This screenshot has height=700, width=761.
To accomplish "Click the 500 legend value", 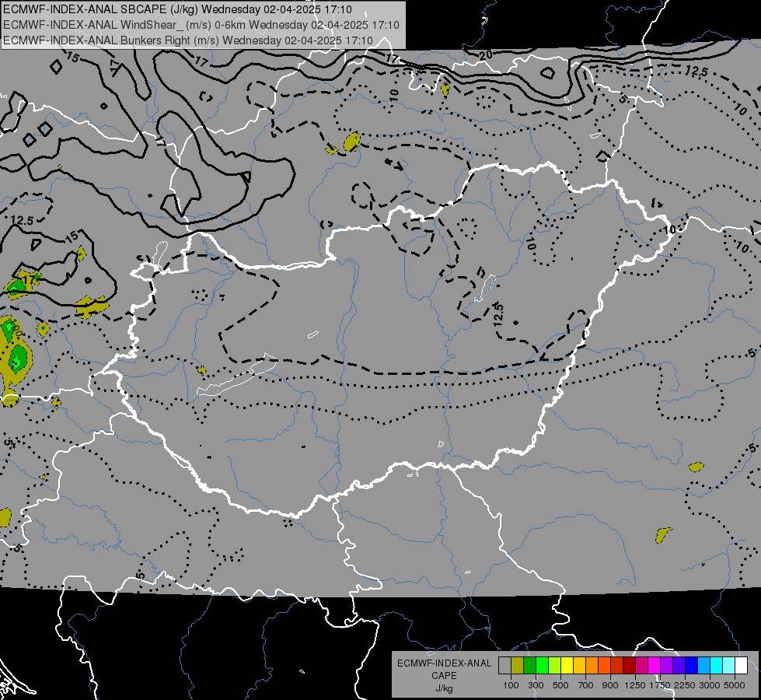I will tap(560, 685).
